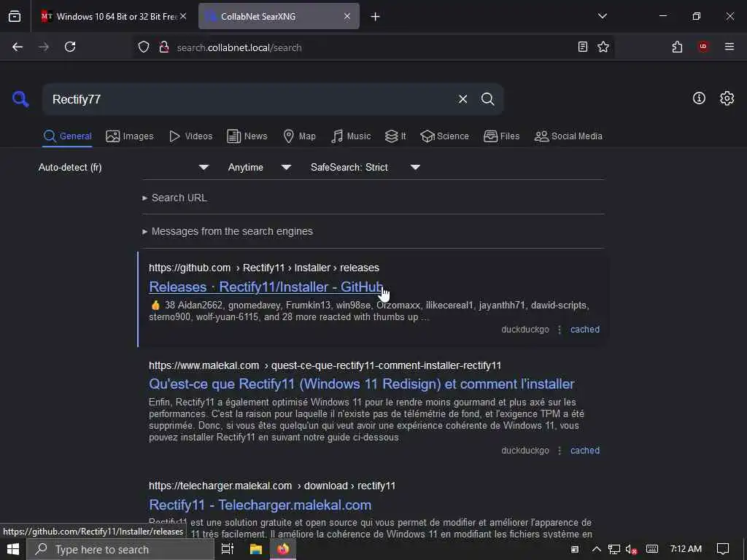Click the Firefox taskbar icon
The height and width of the screenshot is (560, 747).
click(x=284, y=549)
